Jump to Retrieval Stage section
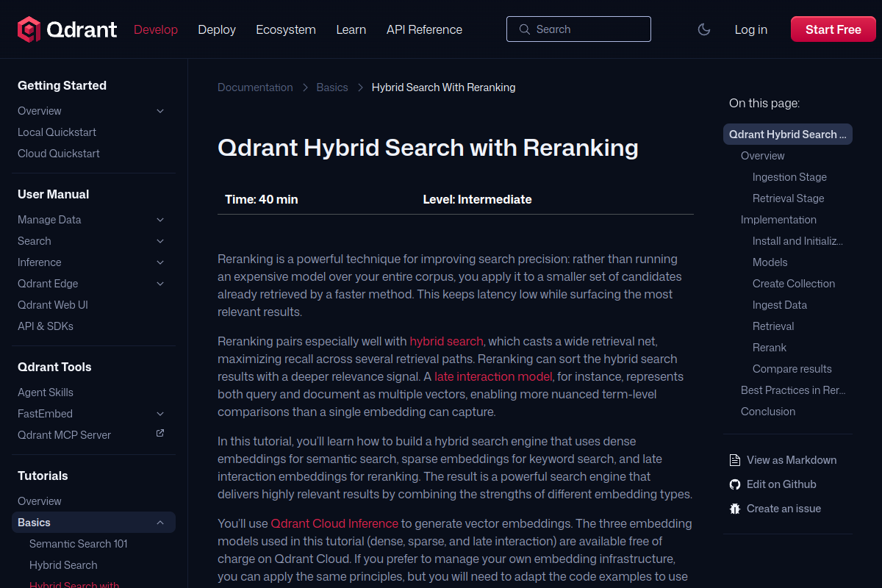 (x=789, y=198)
